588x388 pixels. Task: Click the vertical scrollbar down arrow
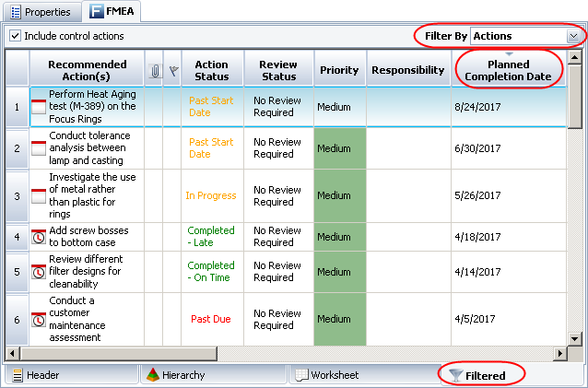(x=574, y=338)
